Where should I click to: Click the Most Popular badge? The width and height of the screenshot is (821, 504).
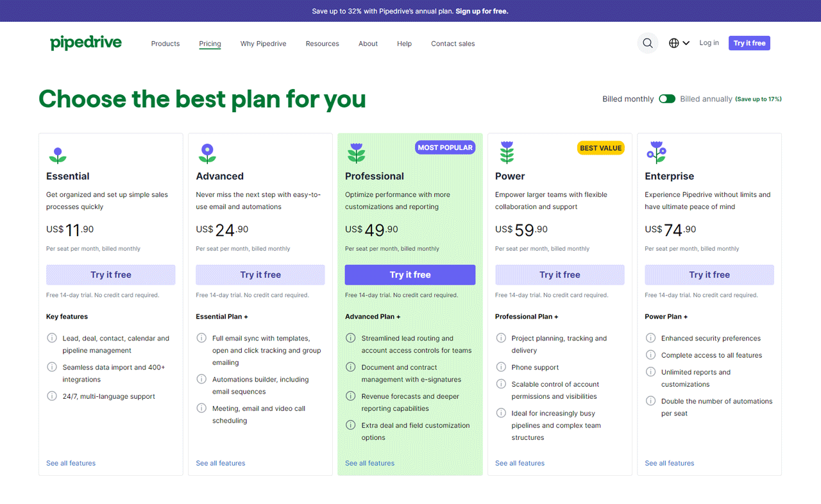445,147
